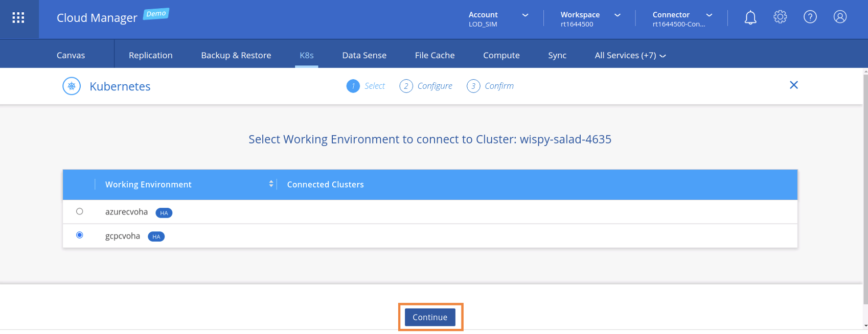Click the Kubernetes page title
The height and width of the screenshot is (334, 868).
(120, 86)
